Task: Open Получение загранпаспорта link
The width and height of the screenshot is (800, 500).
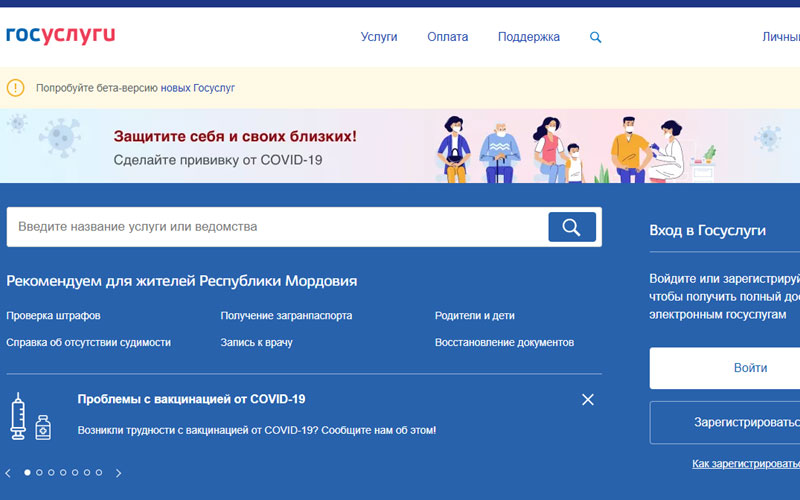Action: pos(286,316)
